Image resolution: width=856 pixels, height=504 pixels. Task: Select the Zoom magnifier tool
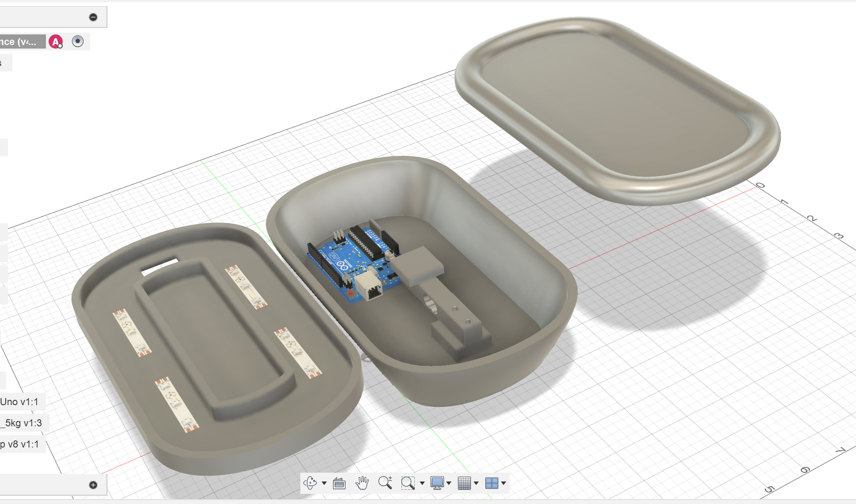(385, 483)
